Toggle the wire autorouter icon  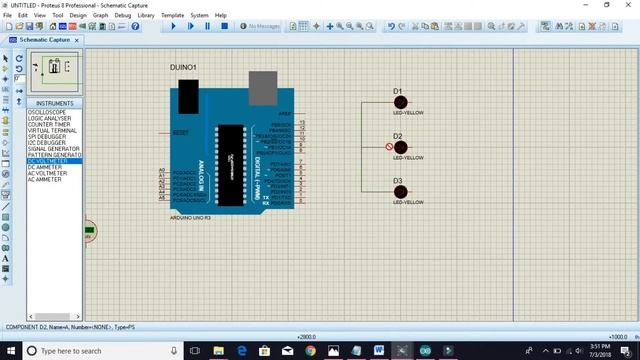[x=545, y=26]
